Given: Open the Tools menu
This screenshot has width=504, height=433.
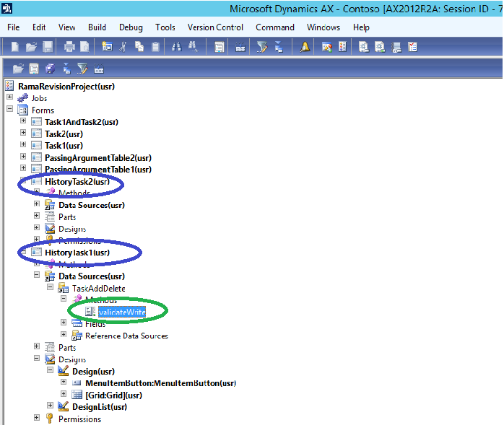Looking at the screenshot, I should [165, 27].
